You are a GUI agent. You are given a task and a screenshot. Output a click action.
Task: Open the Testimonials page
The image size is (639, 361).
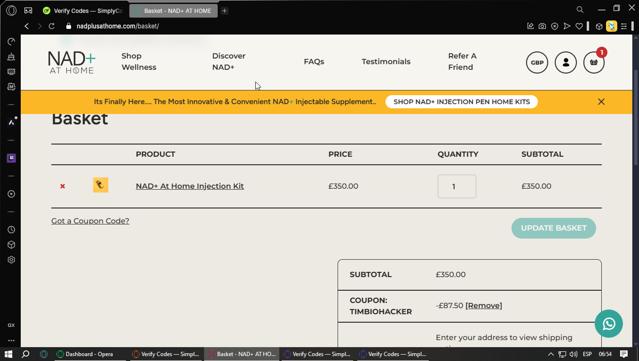pyautogui.click(x=386, y=62)
